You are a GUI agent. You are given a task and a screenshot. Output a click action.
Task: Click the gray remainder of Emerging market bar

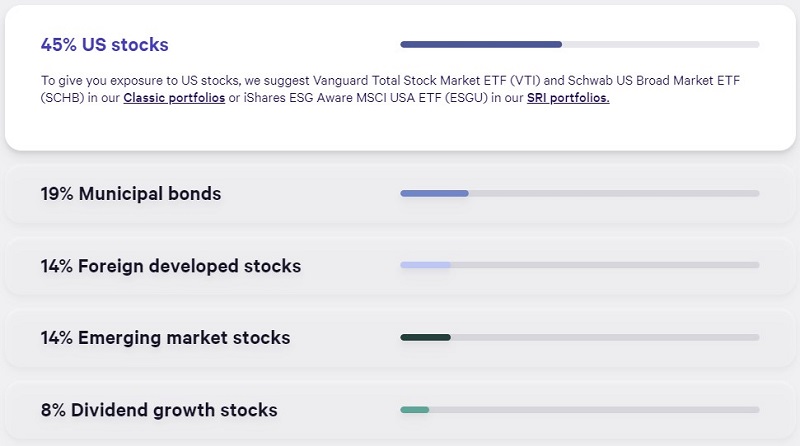click(x=604, y=337)
